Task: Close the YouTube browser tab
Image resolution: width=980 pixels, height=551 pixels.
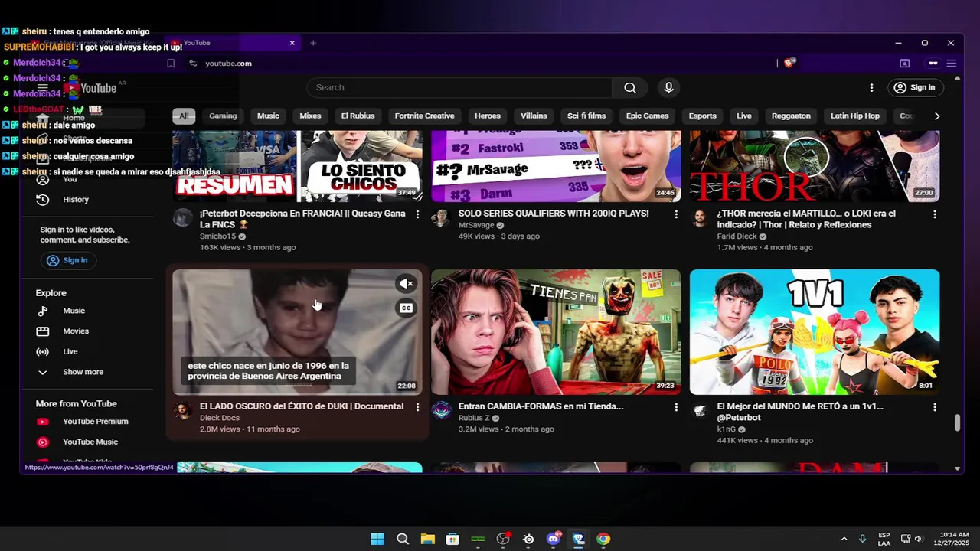Action: point(292,43)
